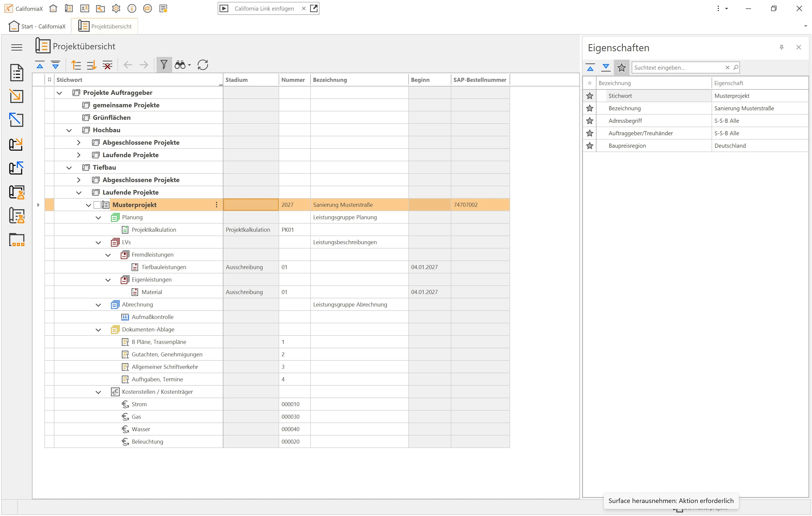Click the info icon in the title bar
This screenshot has width=812, height=516.
click(132, 8)
